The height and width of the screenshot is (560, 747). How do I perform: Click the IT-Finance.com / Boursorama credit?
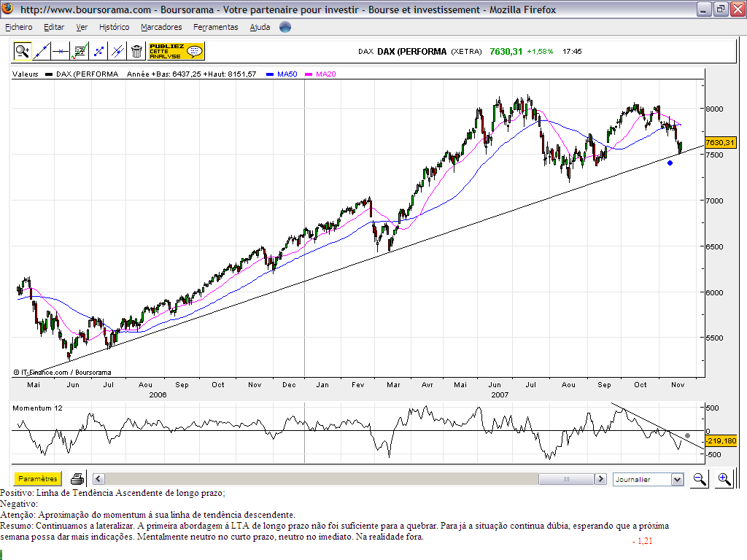(x=62, y=373)
